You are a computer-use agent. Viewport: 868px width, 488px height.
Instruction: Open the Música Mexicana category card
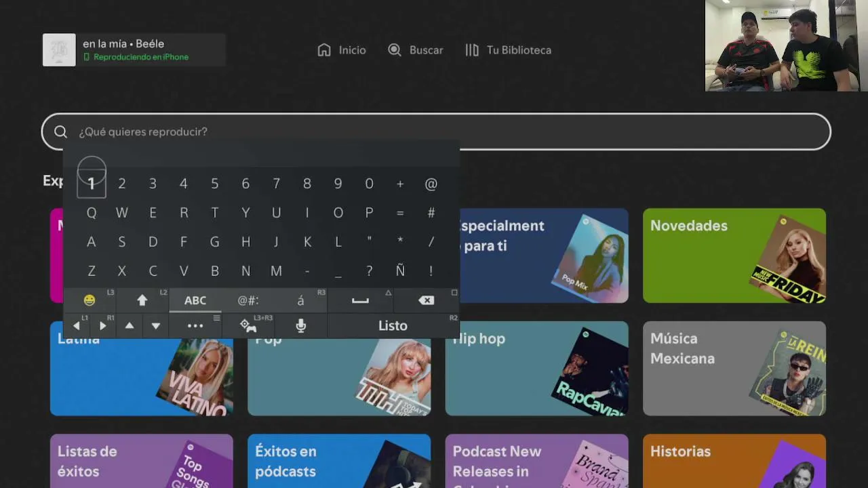pos(734,368)
